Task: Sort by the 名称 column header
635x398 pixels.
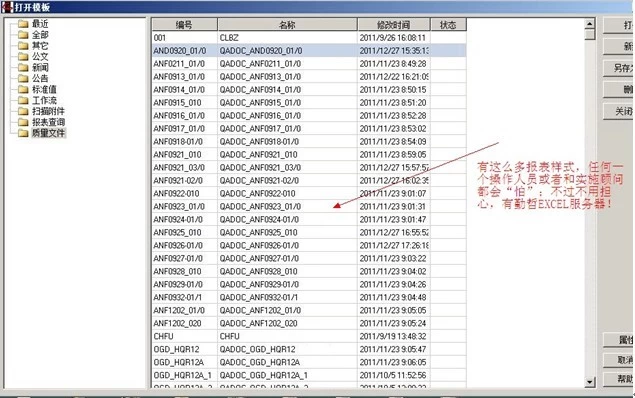Action: coord(288,25)
